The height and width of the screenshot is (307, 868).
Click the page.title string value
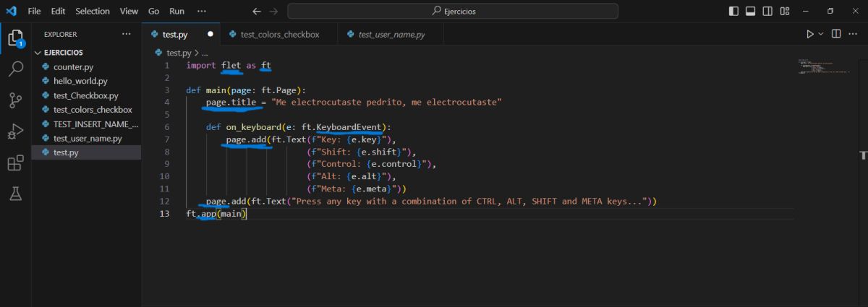point(386,103)
